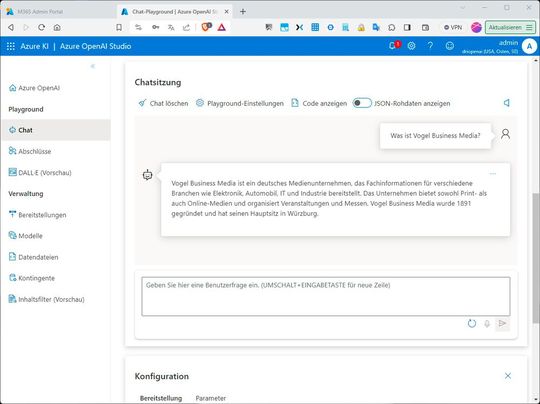
Task: Open the help question mark icon
Action: 430,46
